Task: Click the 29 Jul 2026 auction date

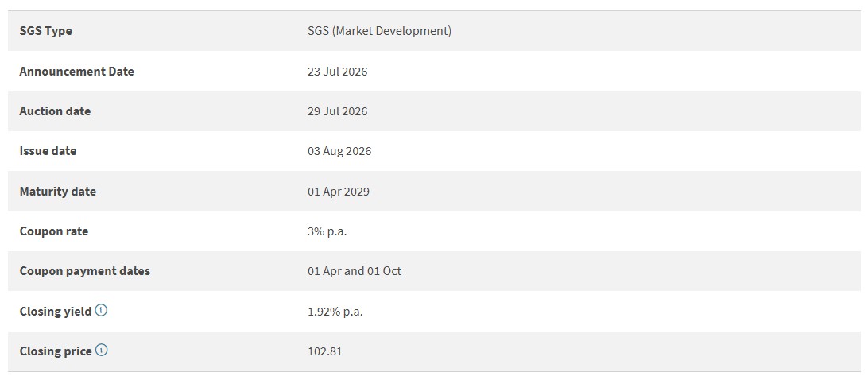Action: tap(337, 111)
